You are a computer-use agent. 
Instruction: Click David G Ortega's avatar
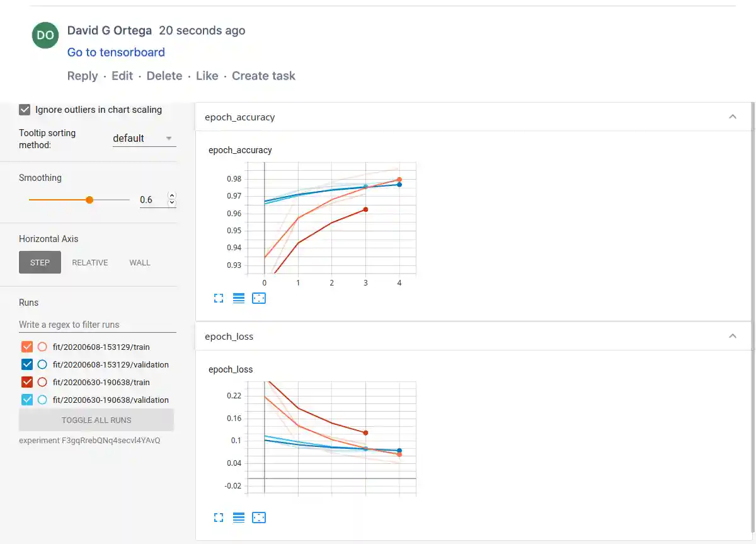[45, 35]
